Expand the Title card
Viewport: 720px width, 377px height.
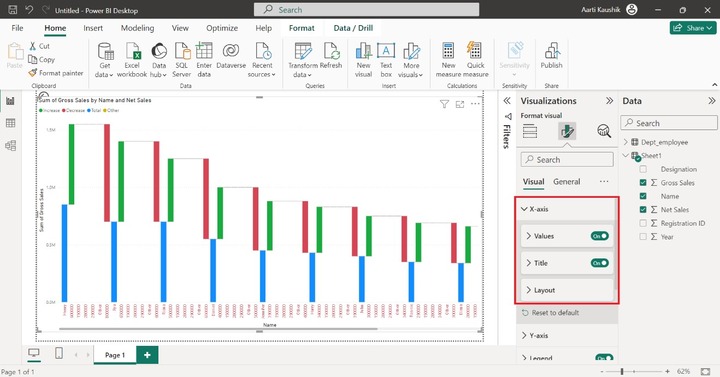tap(529, 263)
